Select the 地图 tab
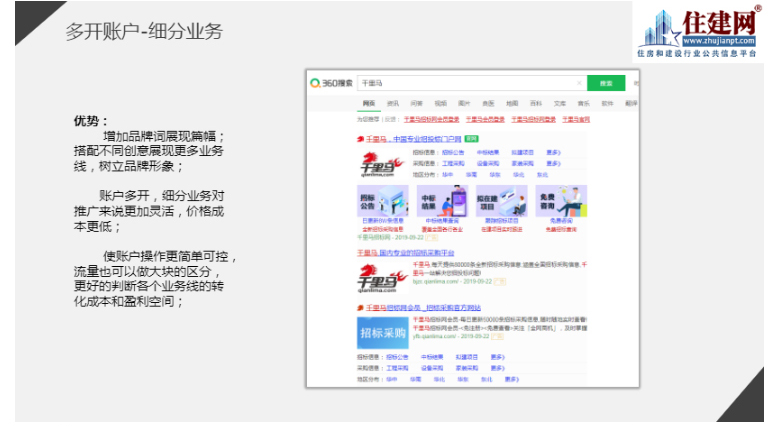Image resolution: width=781 pixels, height=426 pixels. point(512,103)
